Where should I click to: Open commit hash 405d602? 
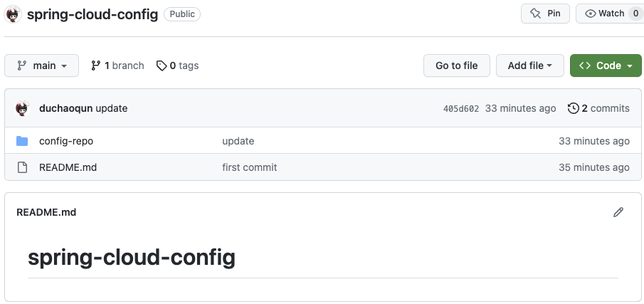point(461,109)
